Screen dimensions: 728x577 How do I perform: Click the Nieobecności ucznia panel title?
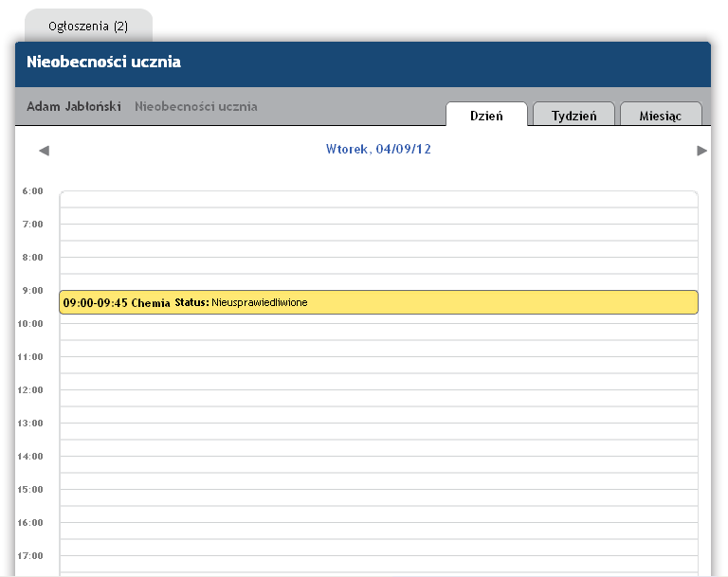[x=103, y=62]
